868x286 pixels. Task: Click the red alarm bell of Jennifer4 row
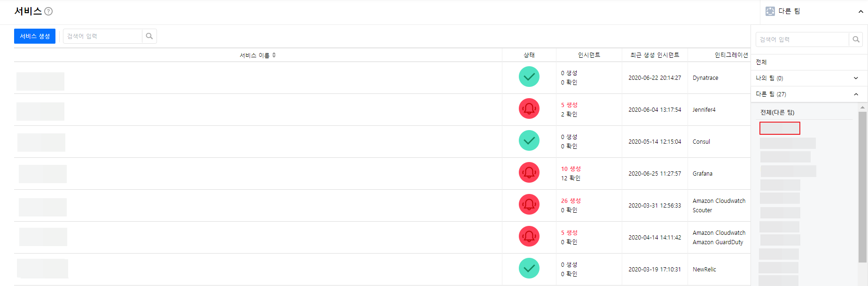(x=529, y=108)
